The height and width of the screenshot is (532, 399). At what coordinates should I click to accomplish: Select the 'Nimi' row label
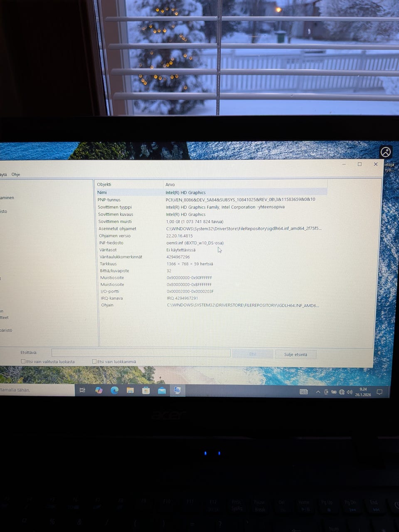point(102,192)
